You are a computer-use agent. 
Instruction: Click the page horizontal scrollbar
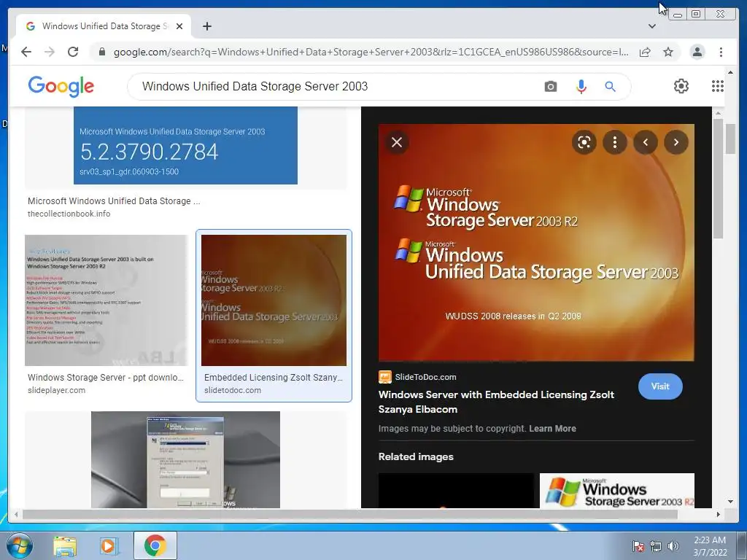[x=350, y=514]
